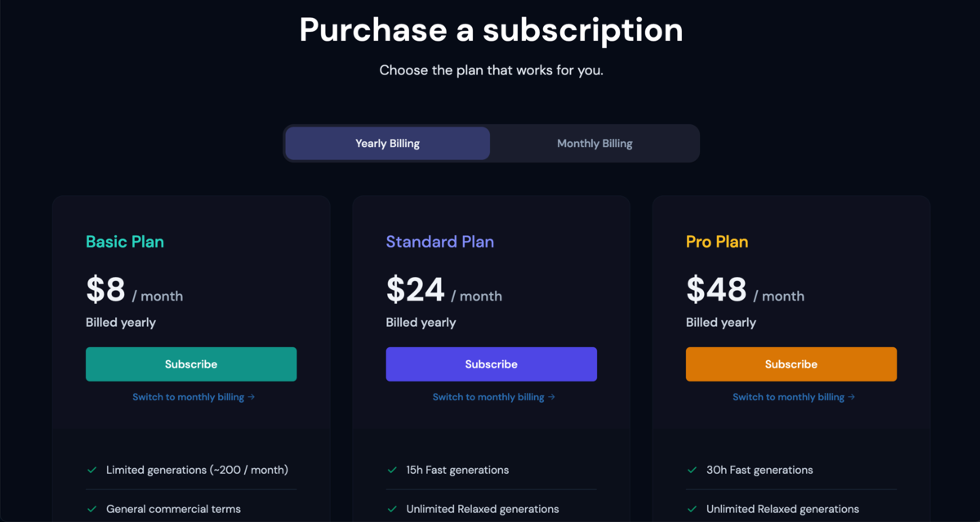
Task: Click checkmark icon beside Limited generations
Action: click(x=92, y=470)
